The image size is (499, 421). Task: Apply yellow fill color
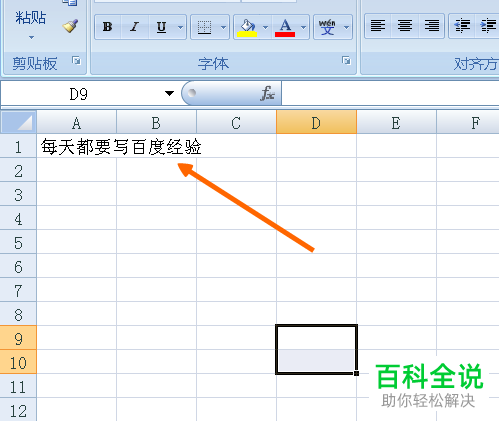[x=247, y=27]
